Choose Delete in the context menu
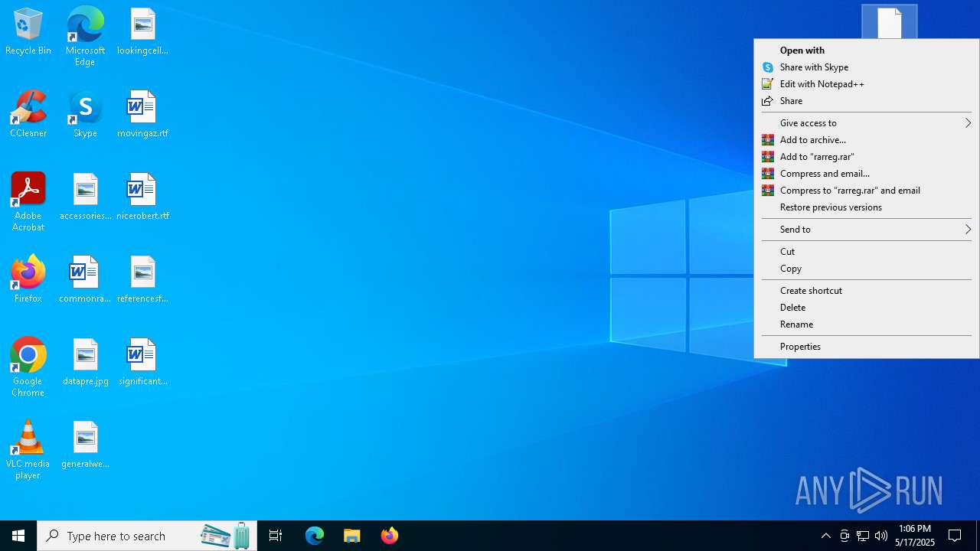Viewport: 980px width, 551px height. (867, 308)
